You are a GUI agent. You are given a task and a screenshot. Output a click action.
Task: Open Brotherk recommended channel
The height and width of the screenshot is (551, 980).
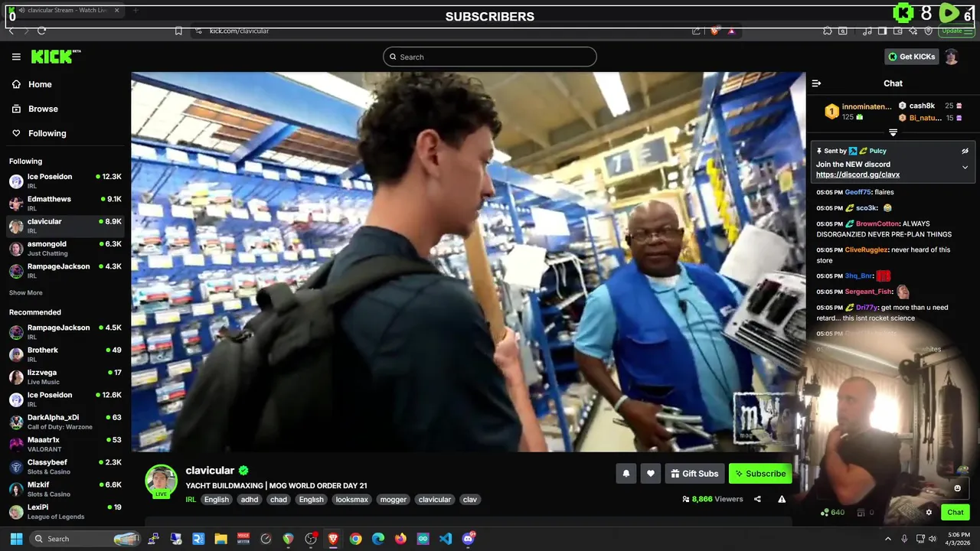coord(65,354)
